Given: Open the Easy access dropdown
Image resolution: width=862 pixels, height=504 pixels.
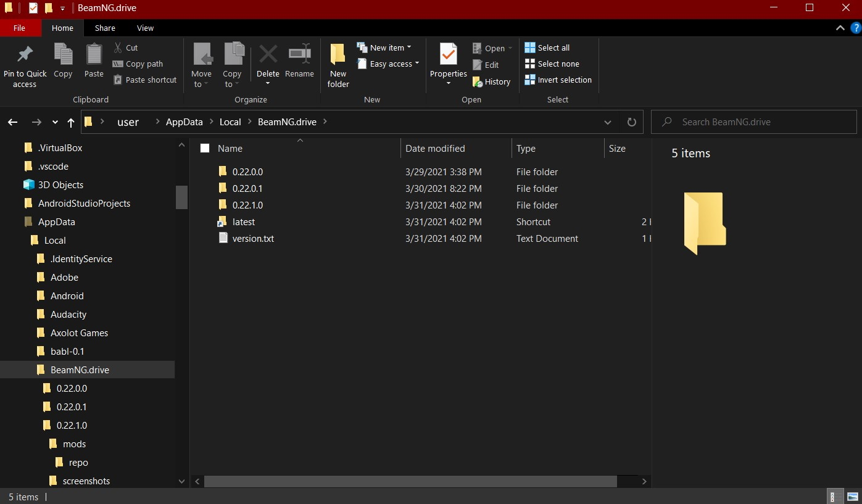Looking at the screenshot, I should [x=388, y=64].
